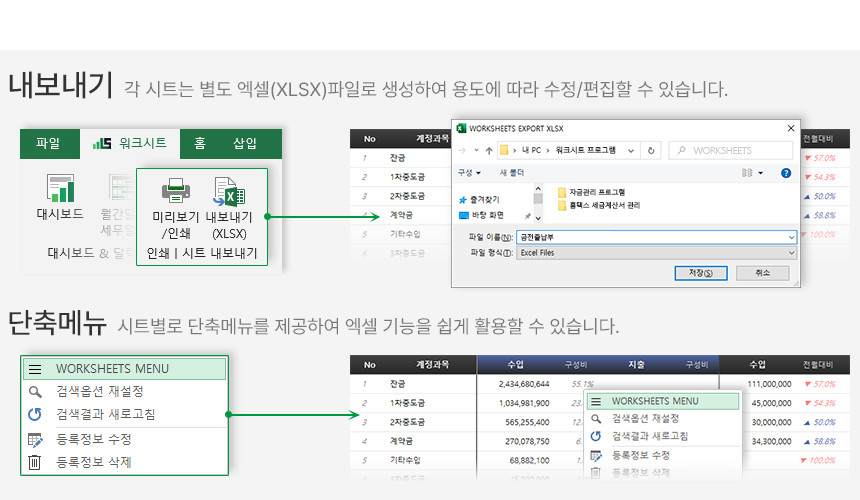Open help icon in export dialog
Screen dimensions: 860x500
pos(786,173)
